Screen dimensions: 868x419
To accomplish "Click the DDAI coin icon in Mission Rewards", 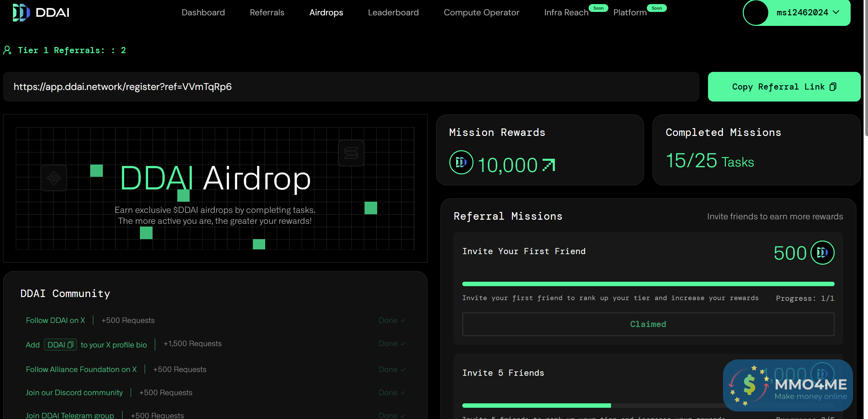I will tap(461, 162).
